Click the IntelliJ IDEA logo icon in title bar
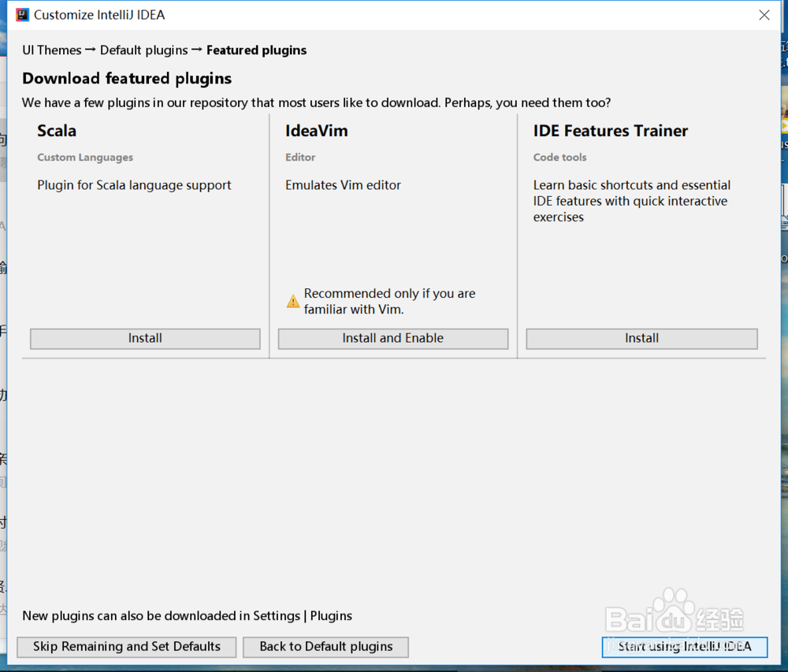Screen dimensions: 788x672 click(x=23, y=15)
